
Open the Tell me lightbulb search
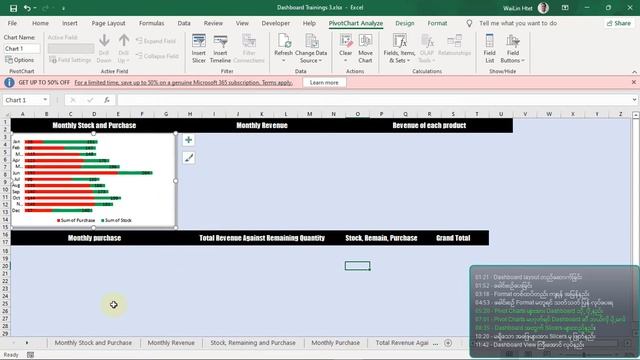469,23
